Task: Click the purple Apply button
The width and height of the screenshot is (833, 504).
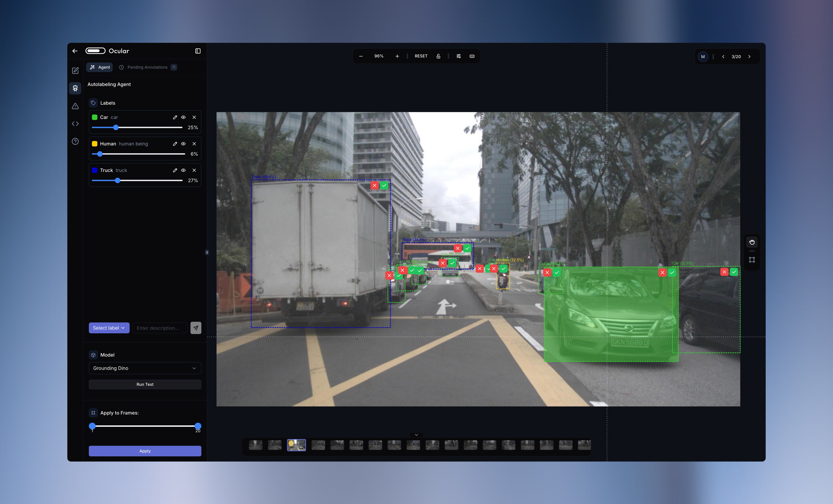Action: tap(145, 451)
